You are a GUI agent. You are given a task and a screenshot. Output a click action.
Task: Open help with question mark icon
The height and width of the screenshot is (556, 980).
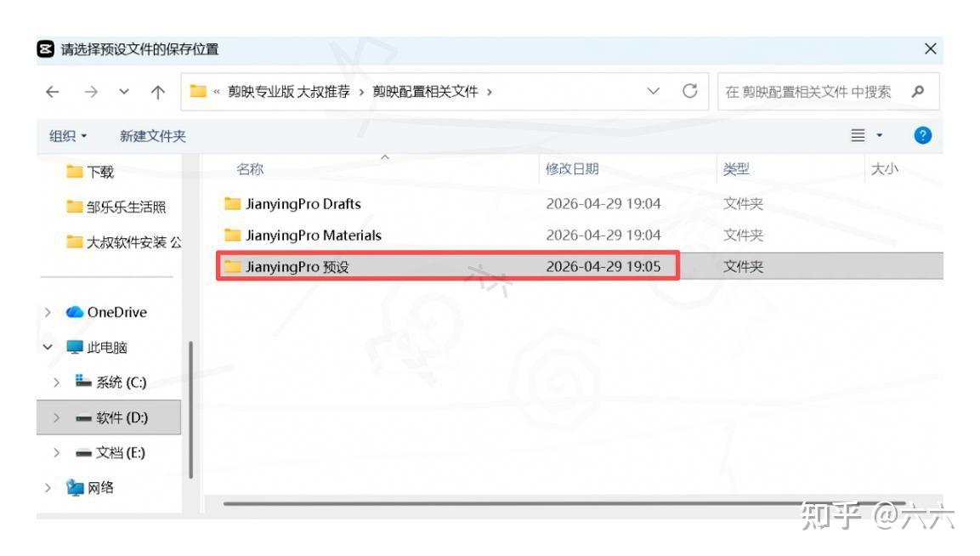922,135
